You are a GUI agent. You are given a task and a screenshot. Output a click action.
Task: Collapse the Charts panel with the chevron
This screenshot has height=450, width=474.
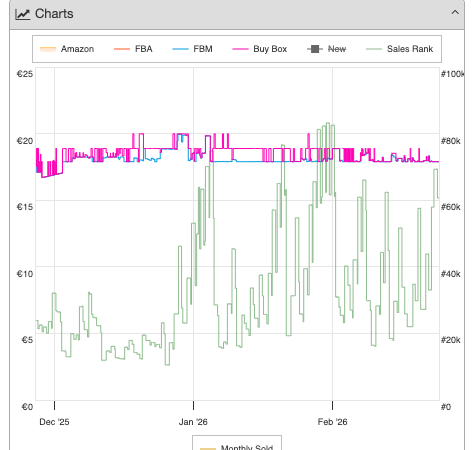(x=455, y=13)
